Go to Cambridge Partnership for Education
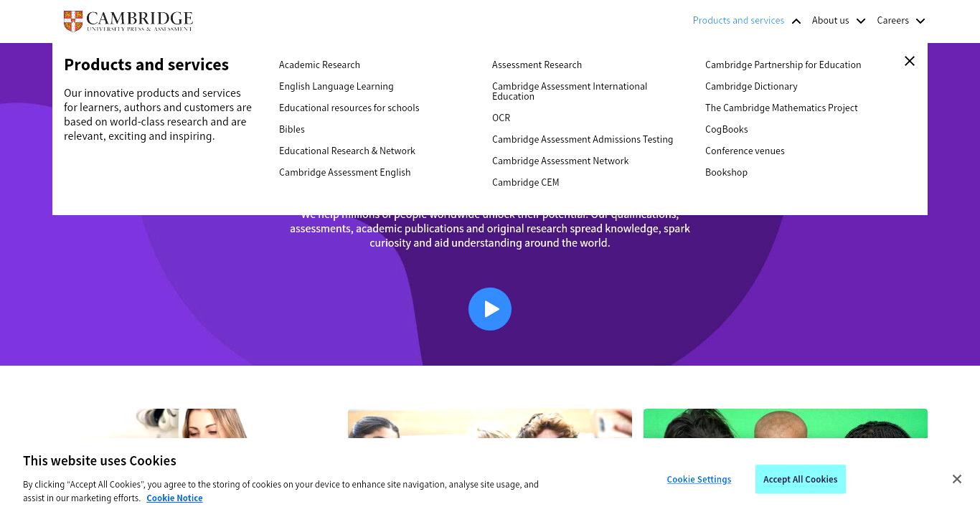Image resolution: width=980 pixels, height=522 pixels. 783,65
